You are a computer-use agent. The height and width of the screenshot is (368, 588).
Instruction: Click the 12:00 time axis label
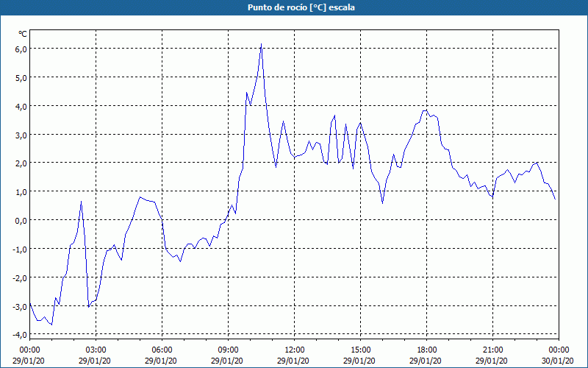pos(295,350)
